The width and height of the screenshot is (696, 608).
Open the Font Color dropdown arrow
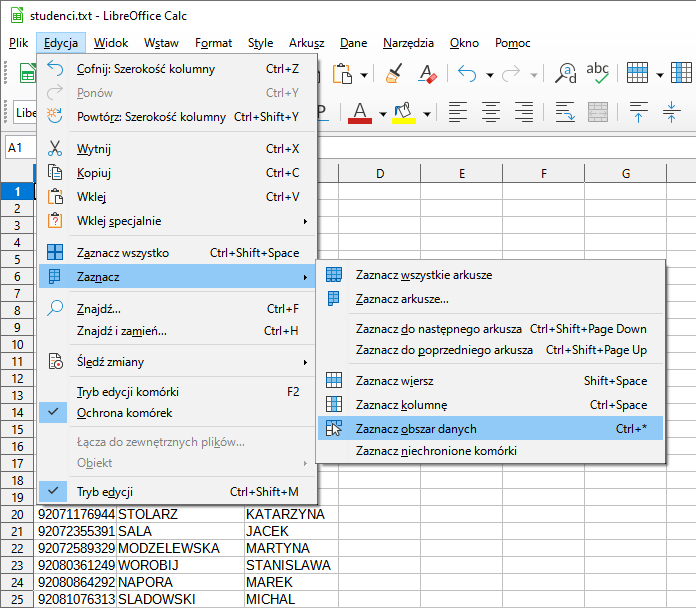point(383,114)
